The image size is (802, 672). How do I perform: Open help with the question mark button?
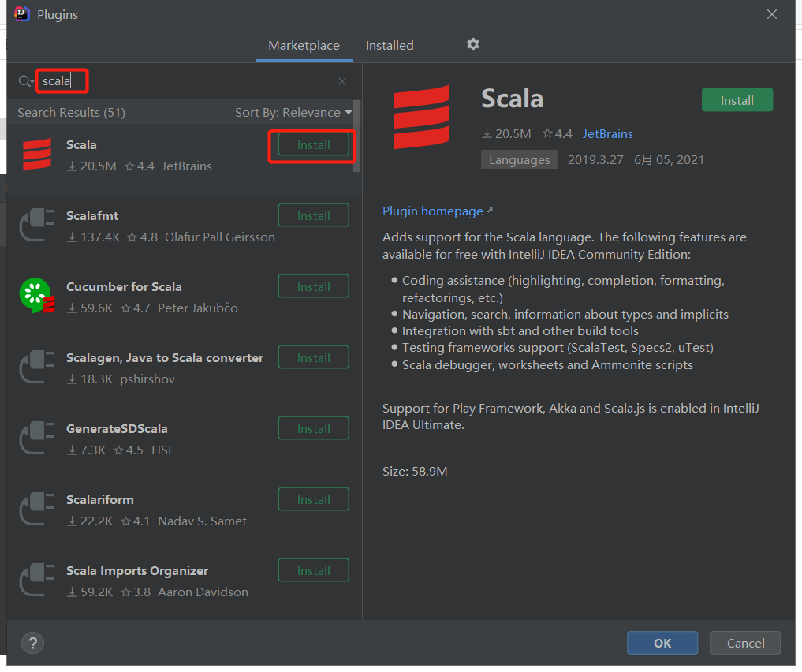pyautogui.click(x=33, y=643)
